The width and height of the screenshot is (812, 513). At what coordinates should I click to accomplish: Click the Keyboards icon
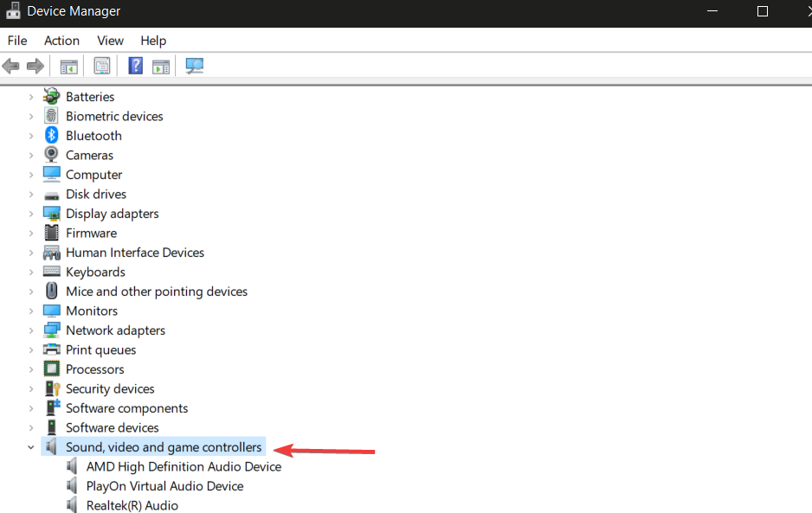51,272
